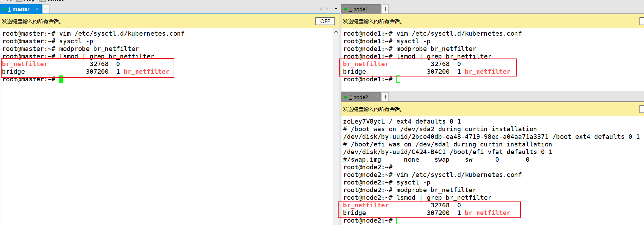Click the bridge 307200 row in node1

pos(427,72)
